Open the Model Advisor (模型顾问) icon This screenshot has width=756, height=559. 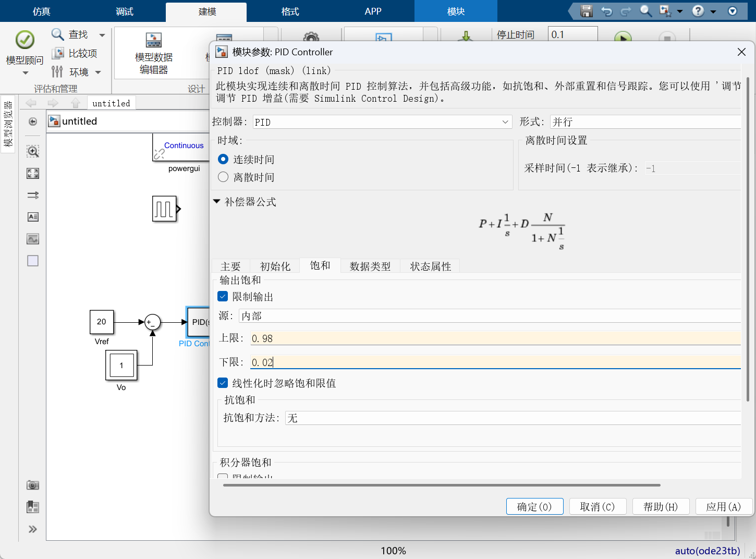25,40
